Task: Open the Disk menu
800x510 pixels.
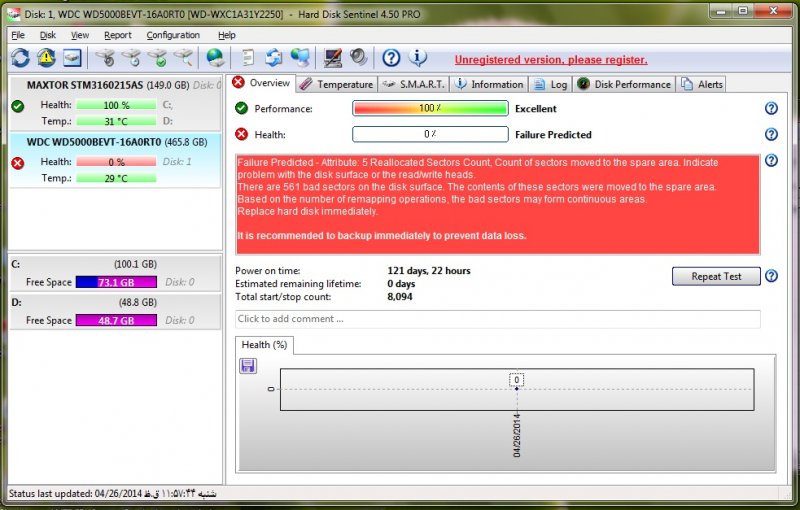Action: [x=48, y=35]
